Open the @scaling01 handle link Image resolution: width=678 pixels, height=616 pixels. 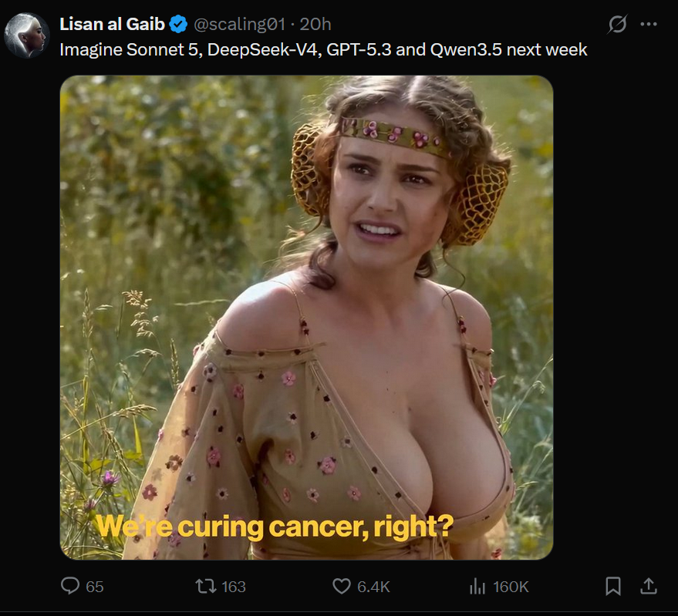[x=238, y=25]
